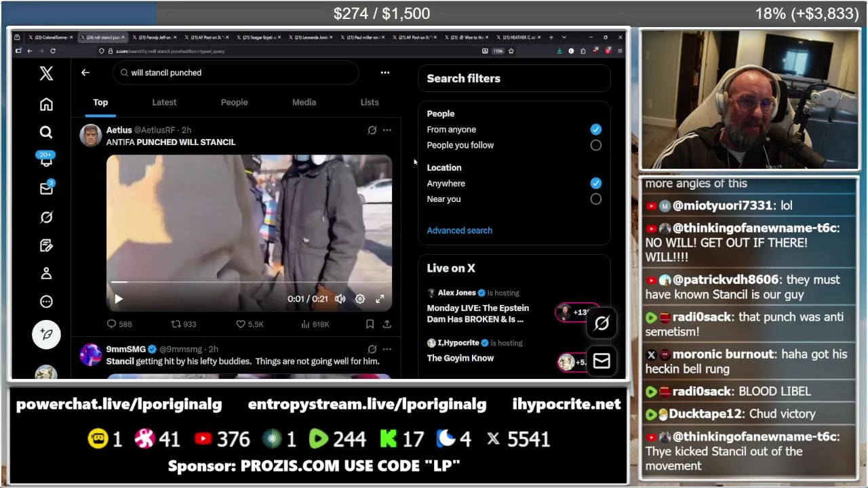Image resolution: width=868 pixels, height=488 pixels.
Task: View analytics for Aetius post (618K)
Action: (315, 325)
